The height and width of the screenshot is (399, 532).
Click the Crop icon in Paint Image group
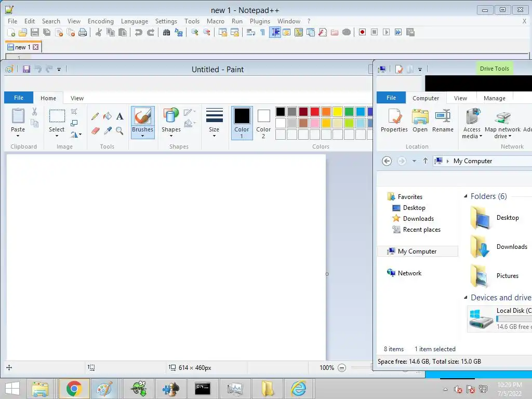point(74,112)
